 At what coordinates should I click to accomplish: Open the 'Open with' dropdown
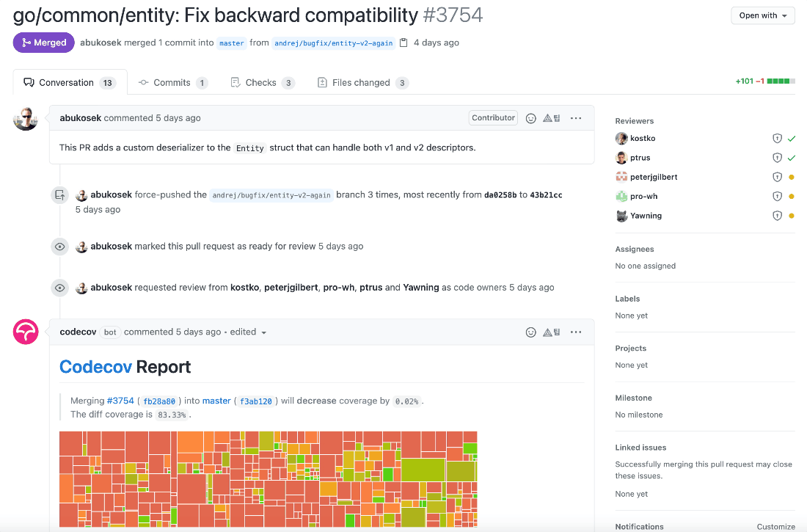tap(763, 15)
